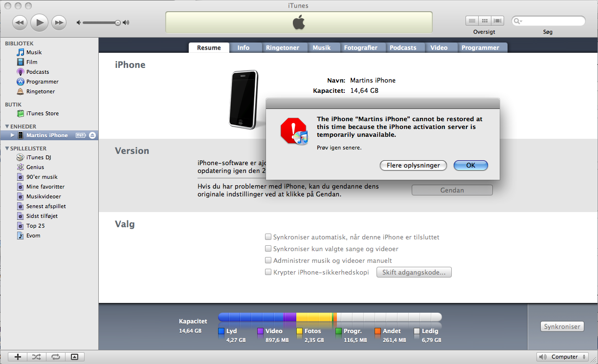Switch to Cover Flow view icon

point(498,21)
